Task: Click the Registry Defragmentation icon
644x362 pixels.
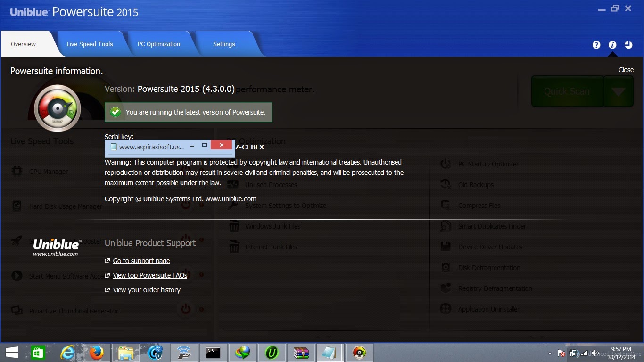Action: (446, 288)
